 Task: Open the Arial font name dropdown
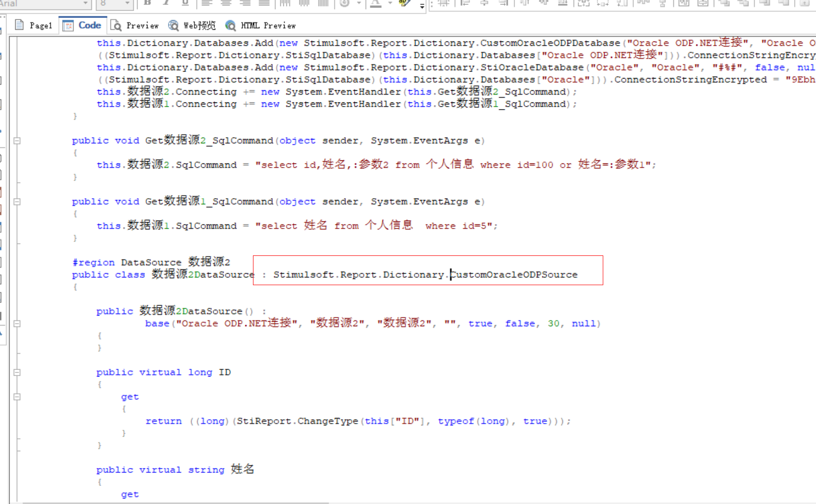coord(86,4)
